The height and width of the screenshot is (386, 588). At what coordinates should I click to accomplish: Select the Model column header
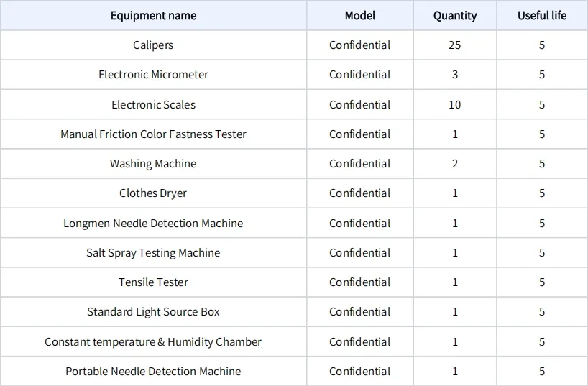coord(360,15)
